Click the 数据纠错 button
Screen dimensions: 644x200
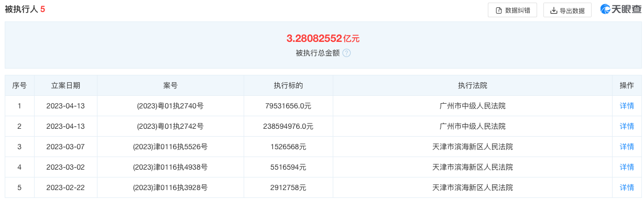click(512, 10)
